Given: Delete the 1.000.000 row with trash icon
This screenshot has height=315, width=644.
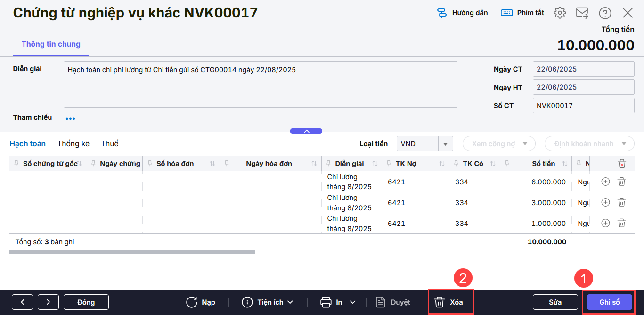Looking at the screenshot, I should tap(621, 223).
